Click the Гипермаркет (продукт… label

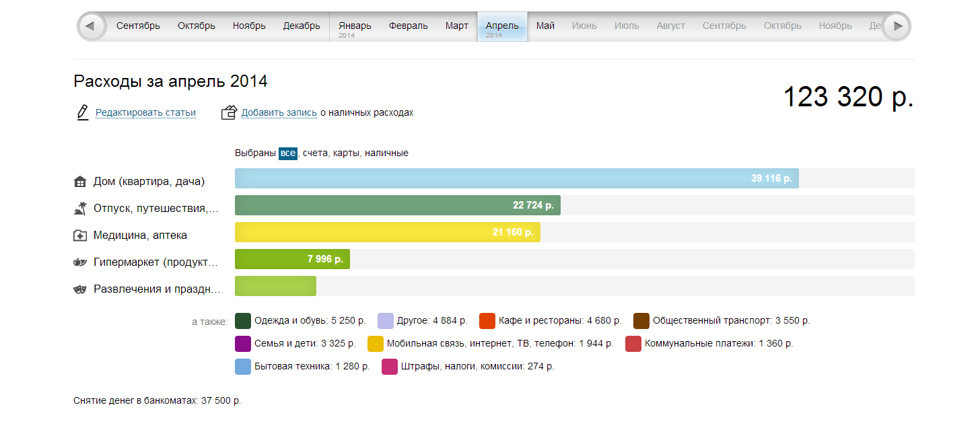tap(156, 262)
